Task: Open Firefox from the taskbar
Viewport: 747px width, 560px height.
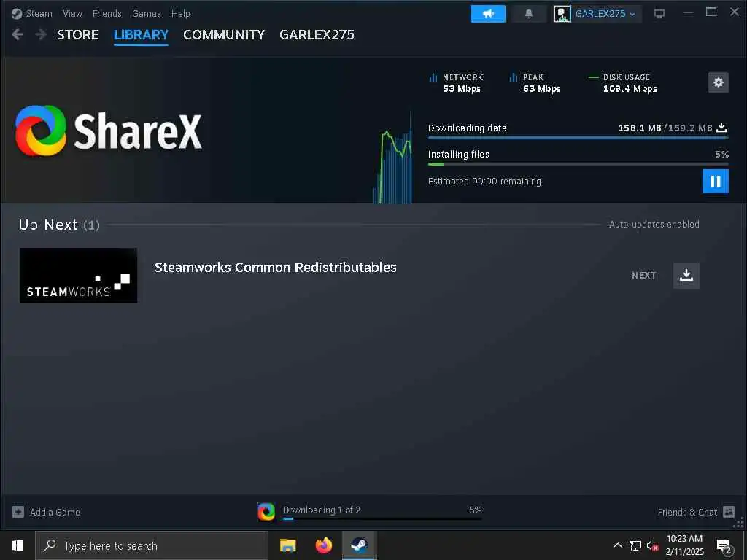Action: 323,545
